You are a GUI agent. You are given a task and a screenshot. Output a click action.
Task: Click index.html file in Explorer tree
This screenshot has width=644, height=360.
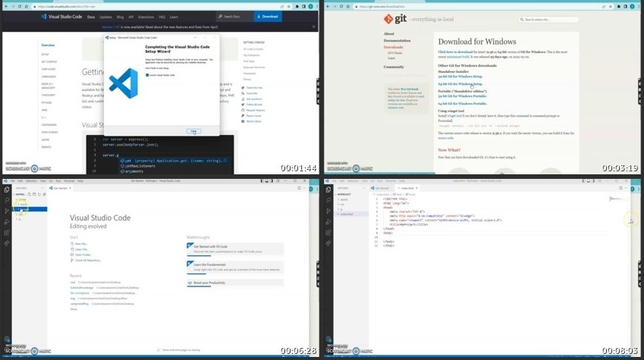click(x=351, y=214)
